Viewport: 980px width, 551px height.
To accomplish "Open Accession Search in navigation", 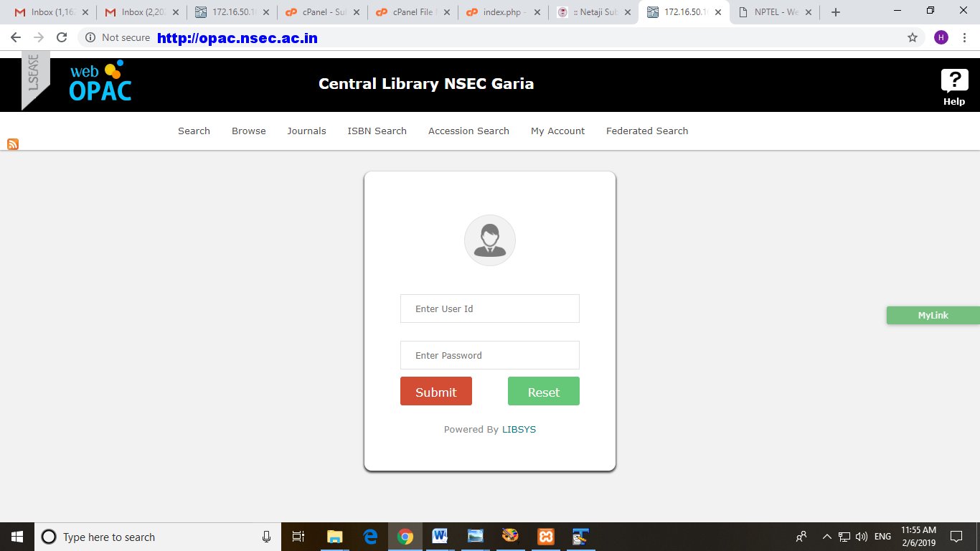I will [468, 131].
